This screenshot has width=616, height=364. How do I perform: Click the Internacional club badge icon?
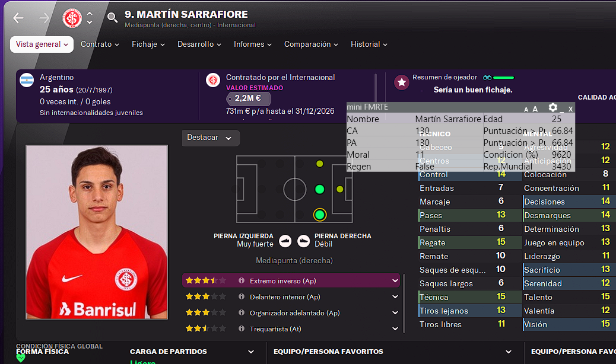[72, 18]
